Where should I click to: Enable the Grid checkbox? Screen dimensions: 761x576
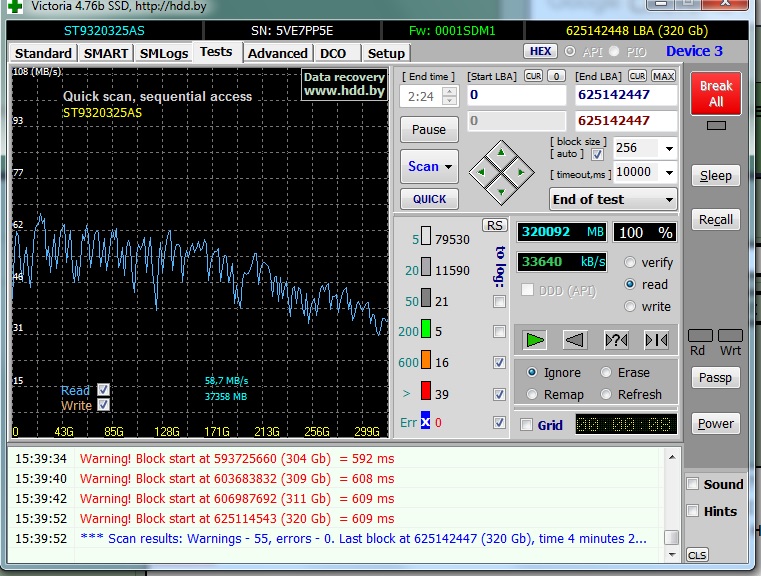526,425
